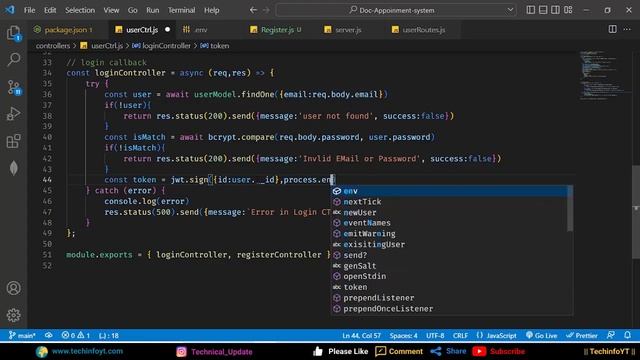Change the CRLF end of line sequence
Screen dimensions: 640x360
pos(460,336)
